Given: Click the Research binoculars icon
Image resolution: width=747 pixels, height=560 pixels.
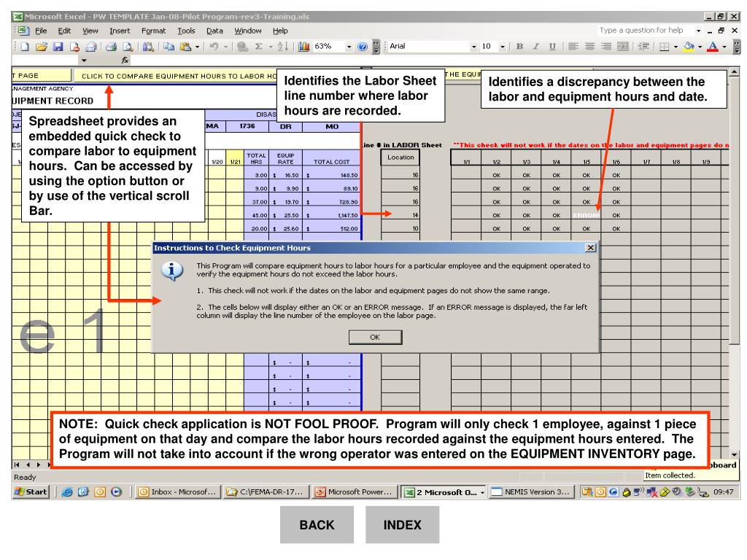Looking at the screenshot, I should (x=148, y=47).
